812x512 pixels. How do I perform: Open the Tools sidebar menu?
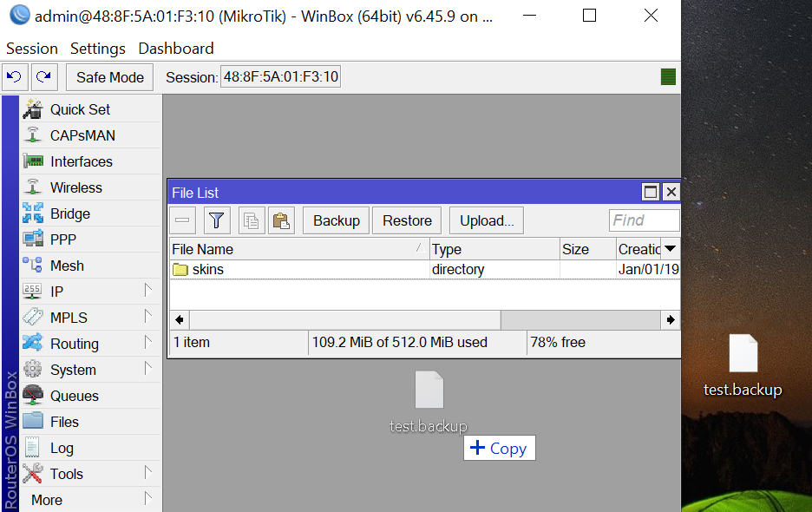pyautogui.click(x=90, y=474)
